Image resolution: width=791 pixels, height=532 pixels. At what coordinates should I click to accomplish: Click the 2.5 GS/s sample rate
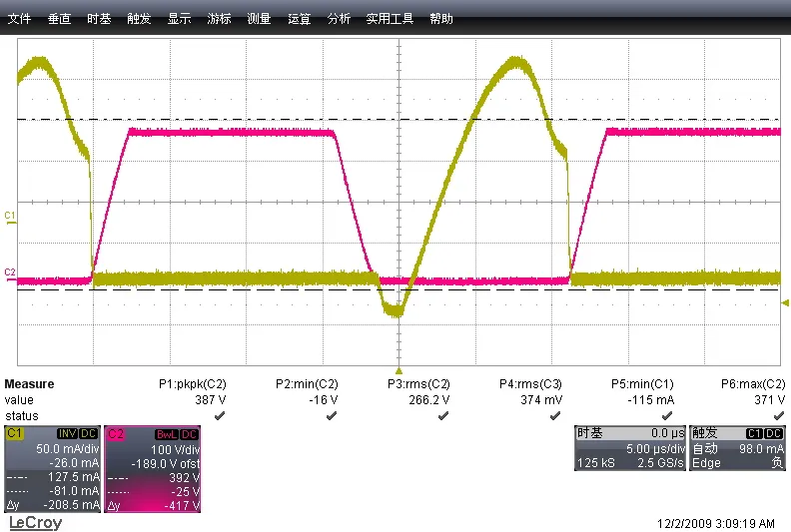click(660, 463)
